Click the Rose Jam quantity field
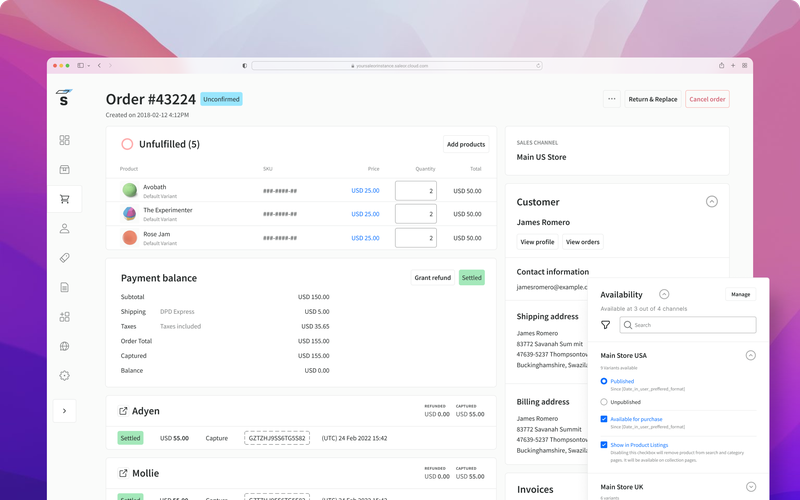The image size is (800, 500). (x=416, y=238)
